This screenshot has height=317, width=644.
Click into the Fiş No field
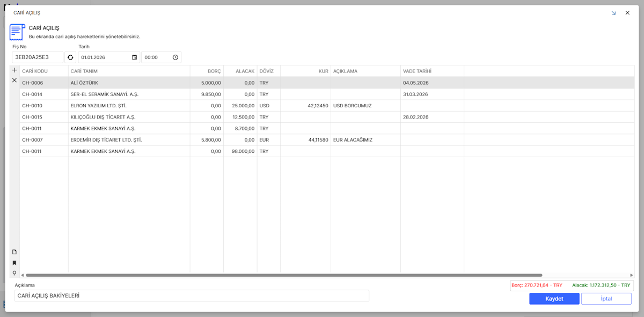(38, 57)
